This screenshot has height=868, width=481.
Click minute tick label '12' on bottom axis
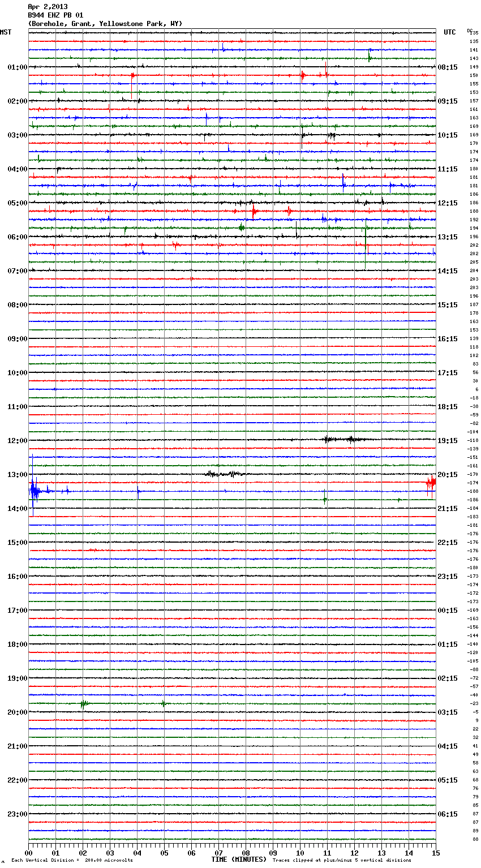(x=354, y=853)
